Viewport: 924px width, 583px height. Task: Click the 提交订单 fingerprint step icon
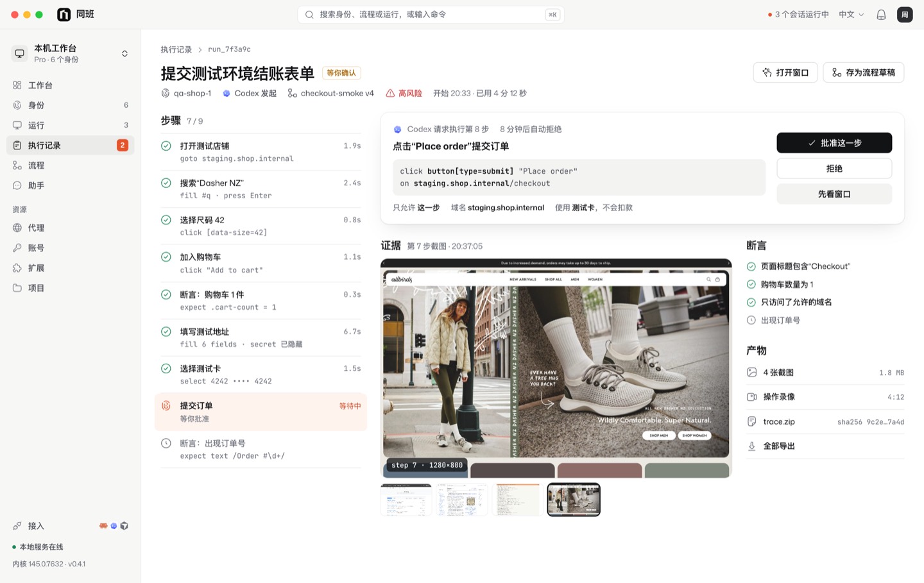[166, 406]
